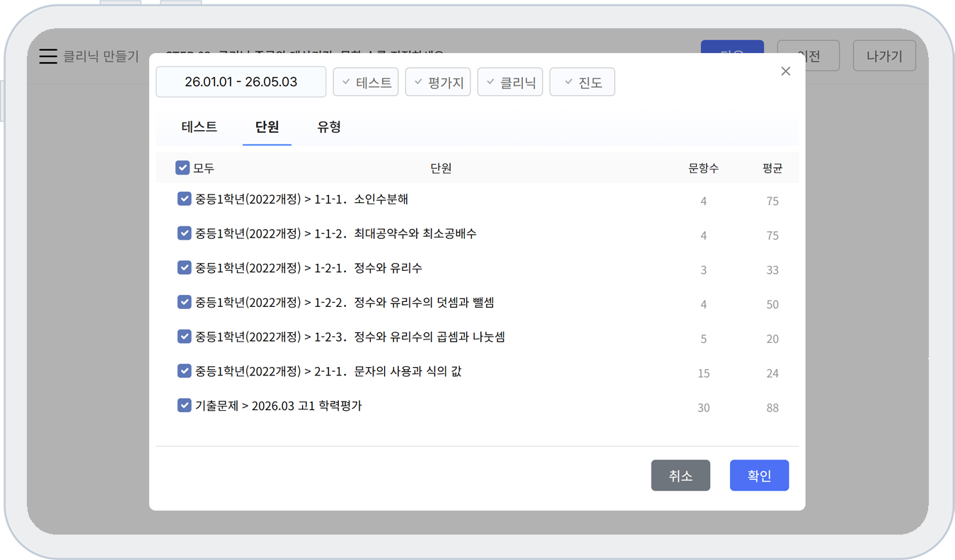Open the hamburger menu icon
The height and width of the screenshot is (560, 955).
pyautogui.click(x=48, y=57)
